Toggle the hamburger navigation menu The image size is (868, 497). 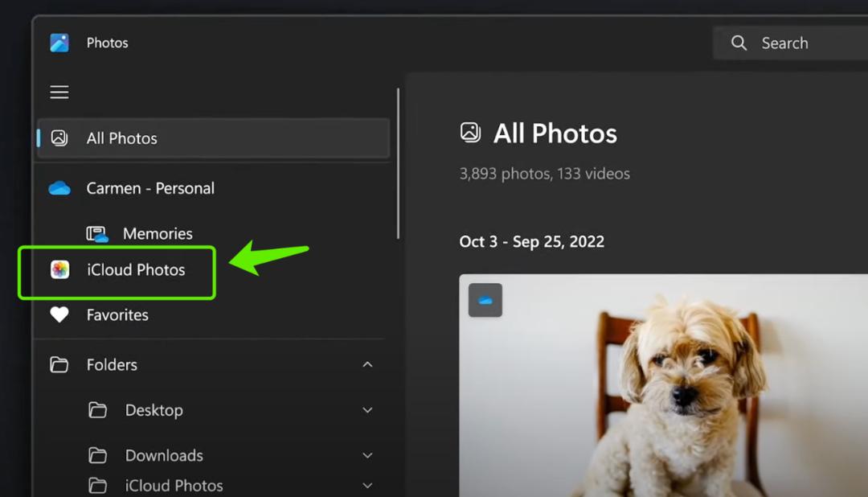pos(59,92)
